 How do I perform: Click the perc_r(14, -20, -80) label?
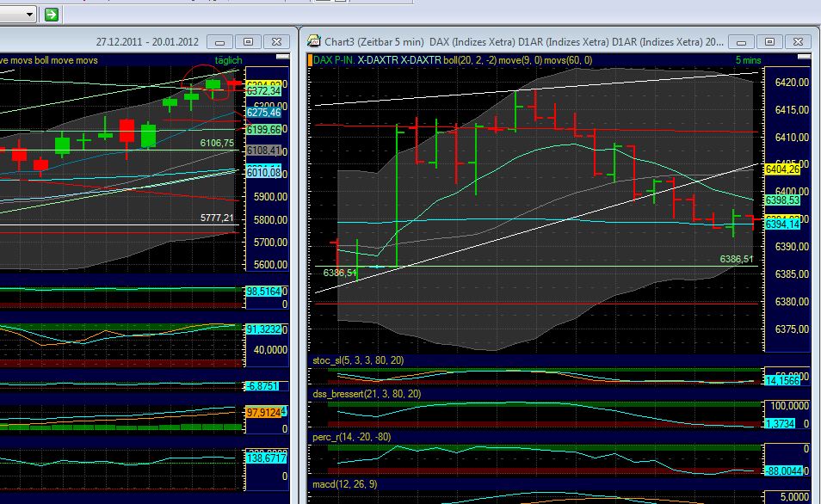[x=353, y=438]
